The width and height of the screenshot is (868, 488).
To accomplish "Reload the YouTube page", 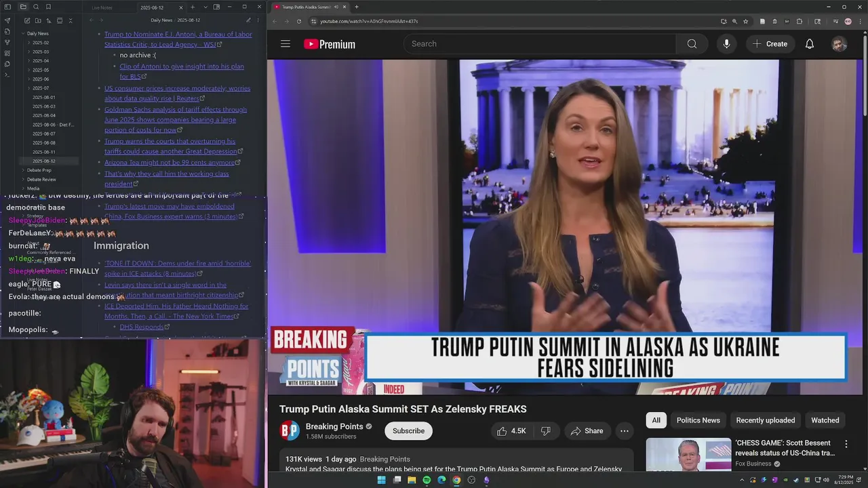I will coord(299,21).
